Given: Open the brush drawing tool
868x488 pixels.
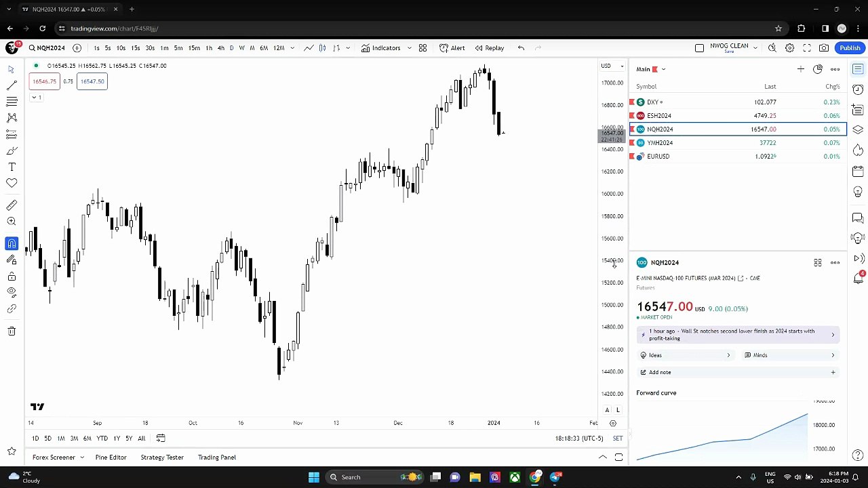Looking at the screenshot, I should tap(12, 150).
